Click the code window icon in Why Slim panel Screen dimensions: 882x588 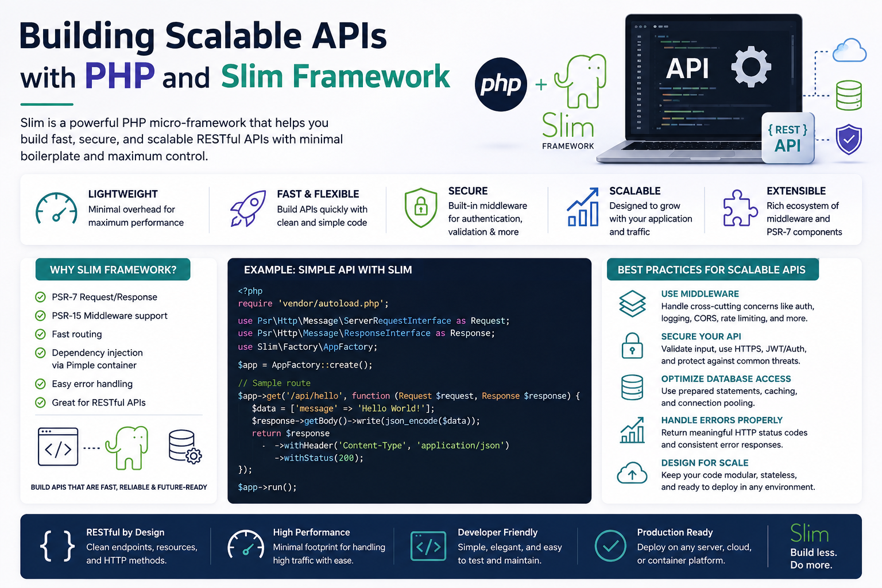pos(58,447)
